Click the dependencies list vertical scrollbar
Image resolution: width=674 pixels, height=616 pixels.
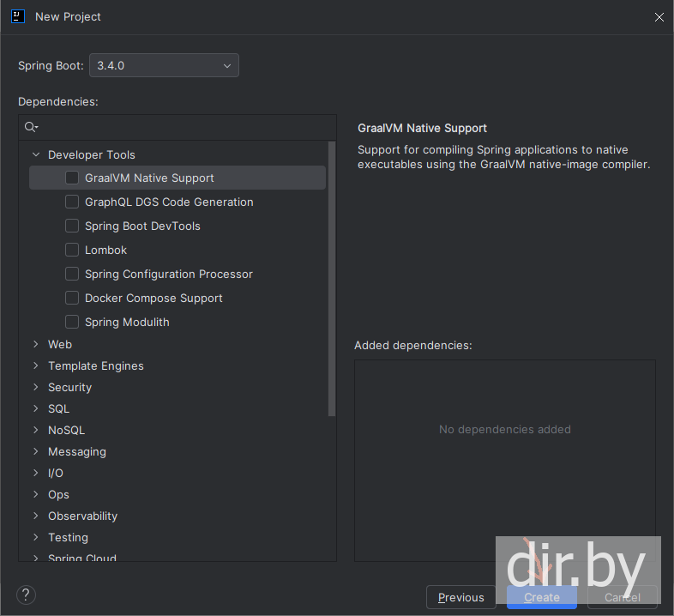pos(331,279)
